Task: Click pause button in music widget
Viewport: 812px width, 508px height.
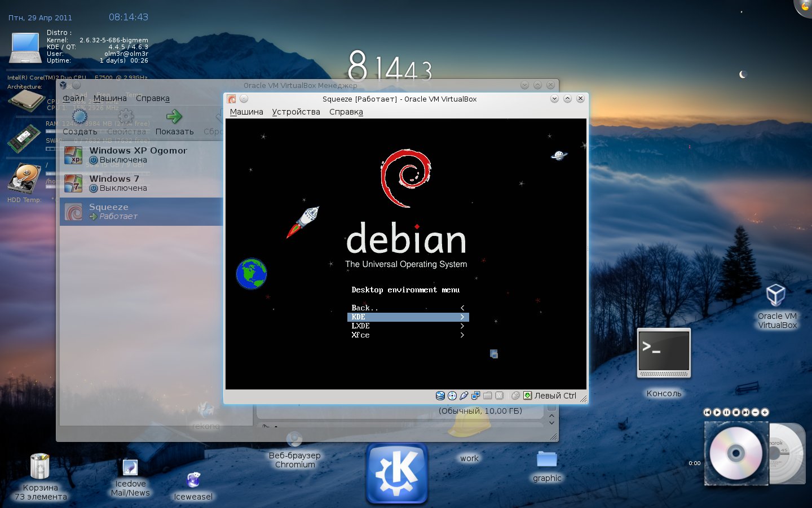Action: tap(726, 413)
